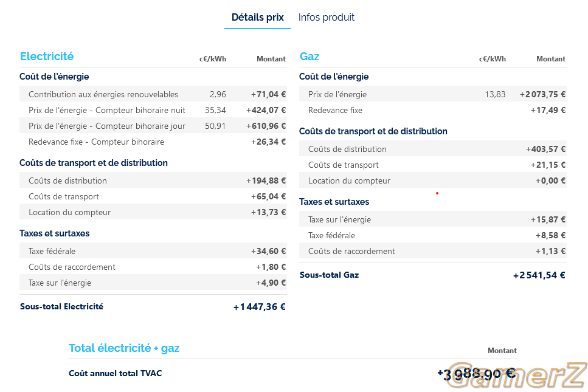Click the +17,49 € fixed fee amount
This screenshot has width=588, height=392.
tap(548, 110)
